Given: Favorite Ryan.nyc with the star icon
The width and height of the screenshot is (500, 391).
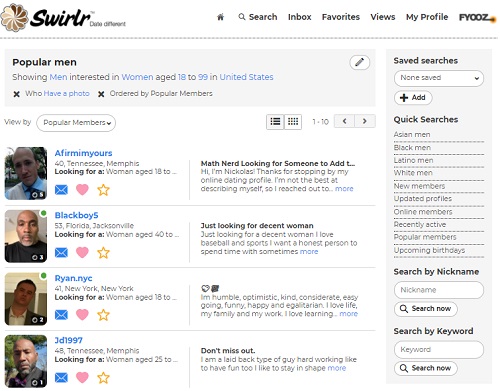Looking at the screenshot, I should click(x=103, y=315).
